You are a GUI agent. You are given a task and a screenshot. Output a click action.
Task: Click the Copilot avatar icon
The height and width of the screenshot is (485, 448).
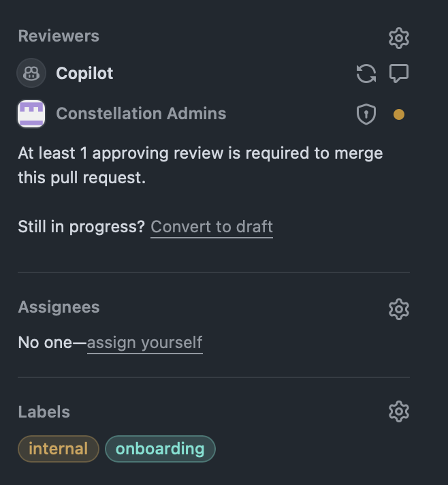[31, 74]
